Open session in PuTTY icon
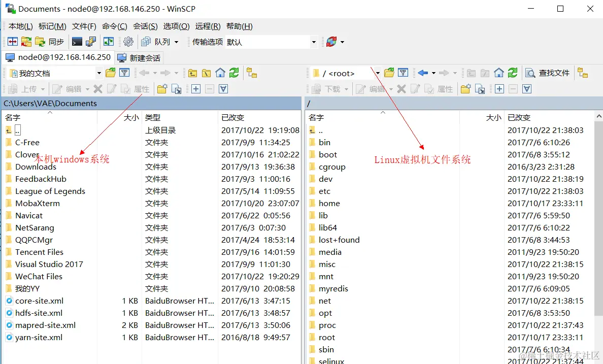Image resolution: width=603 pixels, height=364 pixels. tap(91, 42)
